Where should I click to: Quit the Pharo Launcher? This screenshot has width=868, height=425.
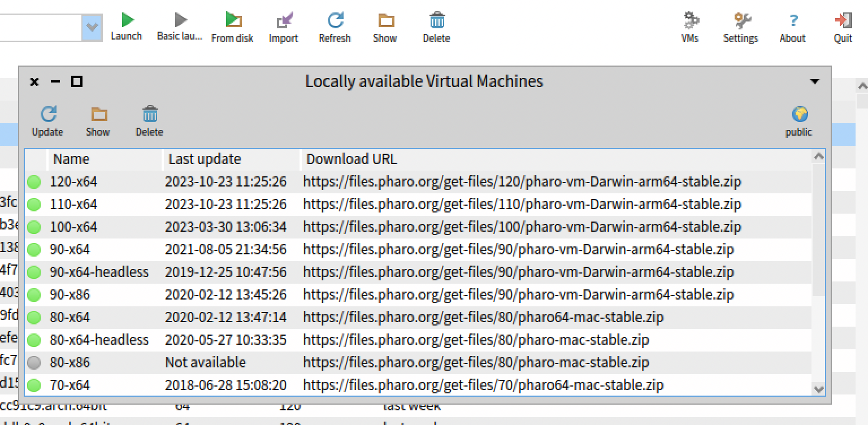(843, 21)
